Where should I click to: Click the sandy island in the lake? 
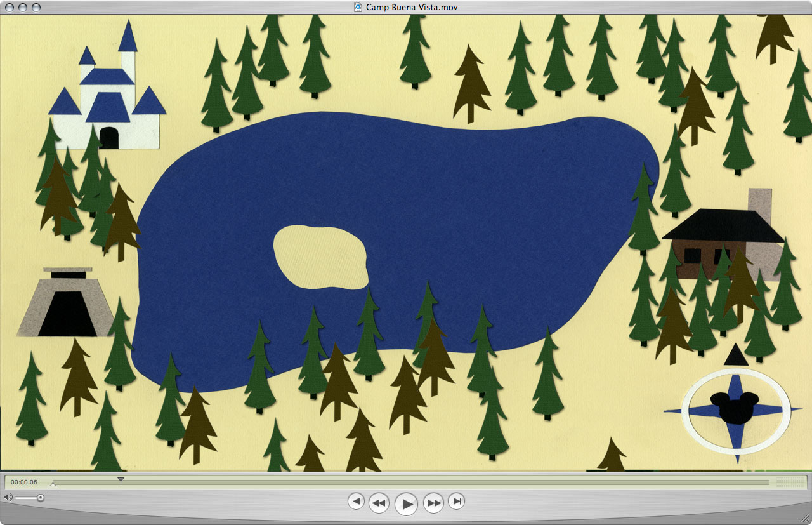coord(321,257)
